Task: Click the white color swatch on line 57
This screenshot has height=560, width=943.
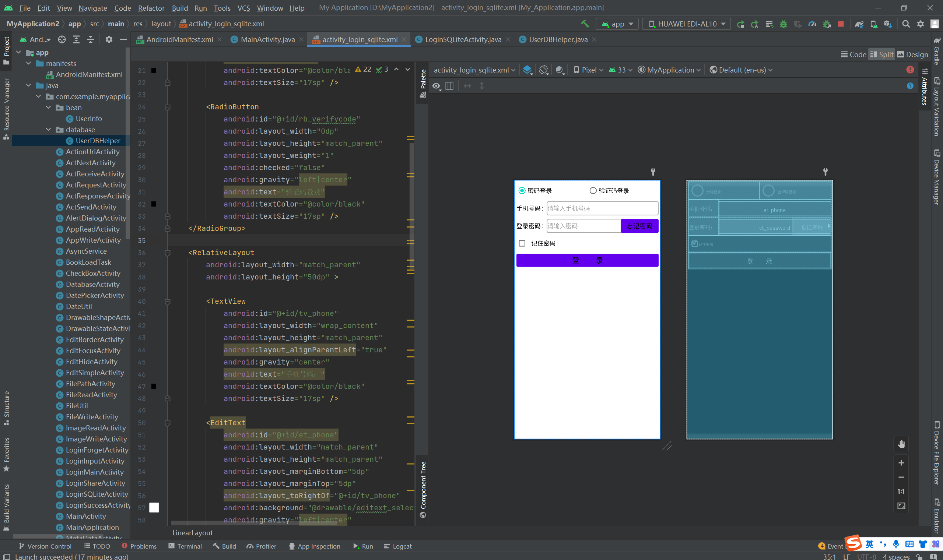Action: pos(154,508)
